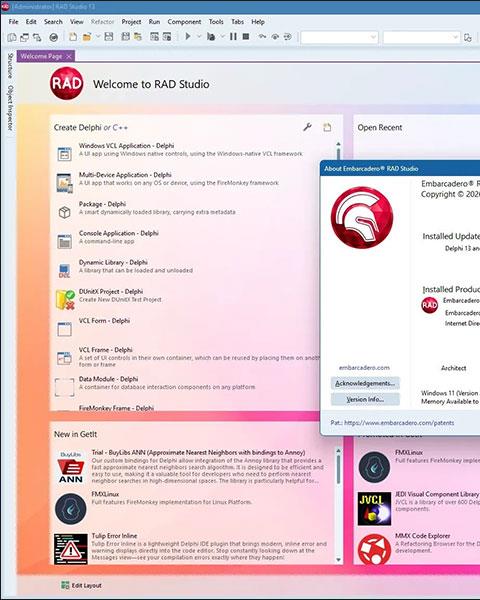Image resolution: width=480 pixels, height=600 pixels.
Task: Click the C++ toggle in Create heading
Action: click(120, 127)
